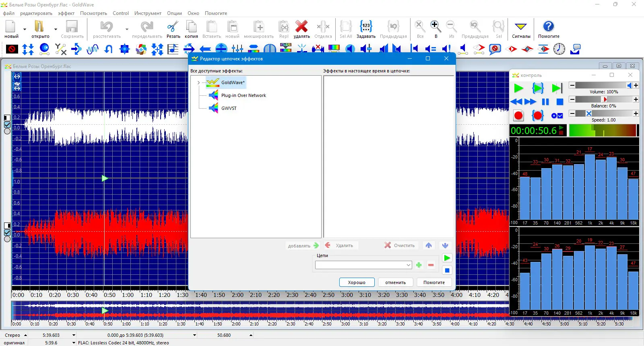Open the Инструмент menu
The image size is (644, 346).
tap(148, 13)
